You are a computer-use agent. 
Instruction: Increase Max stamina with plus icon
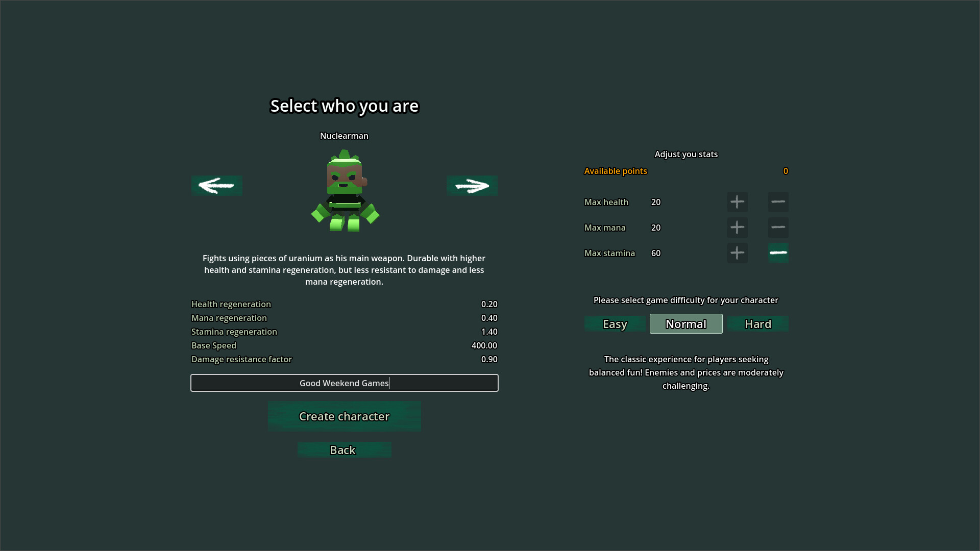(x=737, y=253)
